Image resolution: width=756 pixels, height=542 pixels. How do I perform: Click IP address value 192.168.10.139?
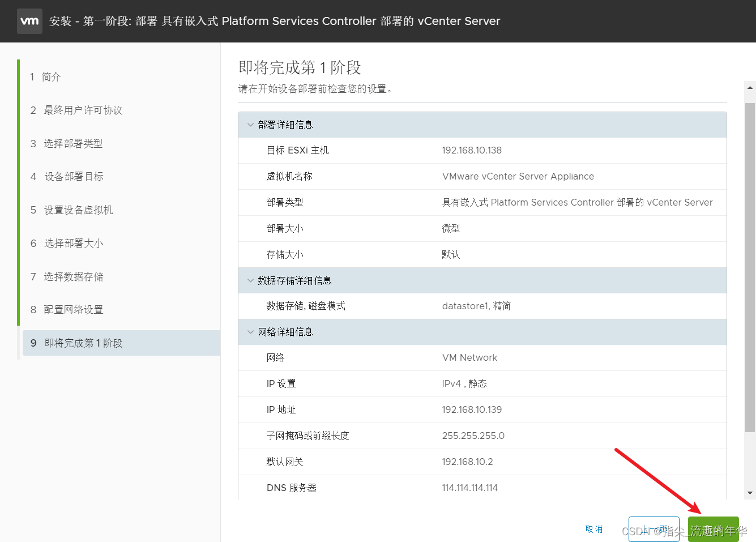coord(472,409)
